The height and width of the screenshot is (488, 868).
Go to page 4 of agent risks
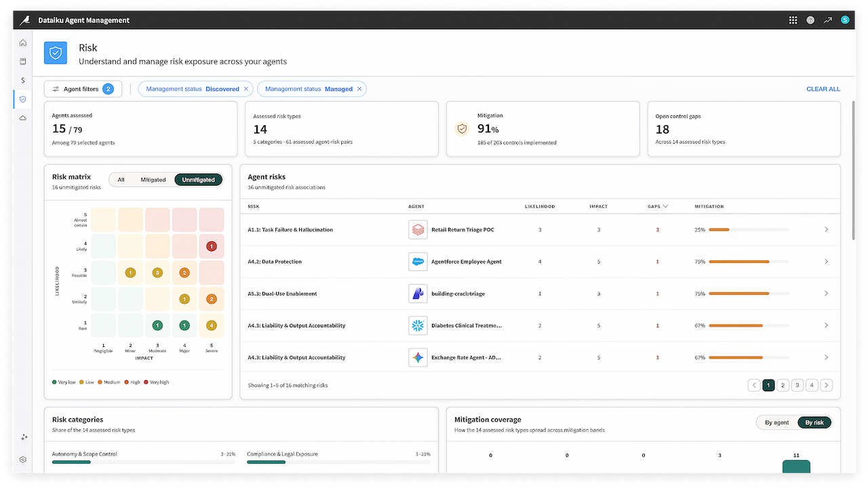[x=812, y=385]
